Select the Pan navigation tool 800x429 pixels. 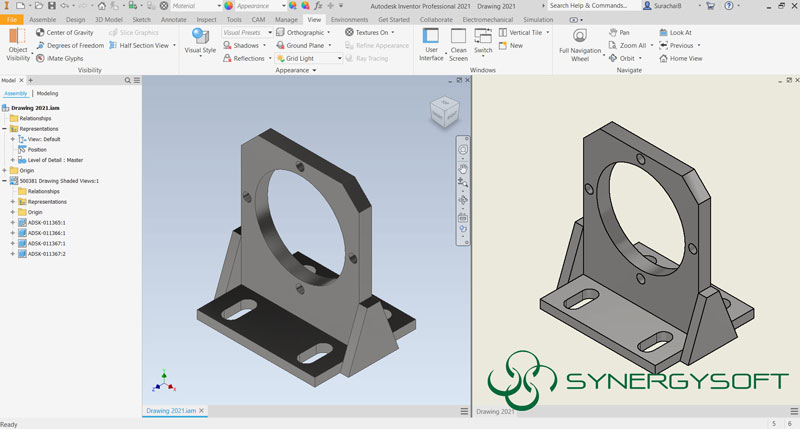pyautogui.click(x=612, y=32)
